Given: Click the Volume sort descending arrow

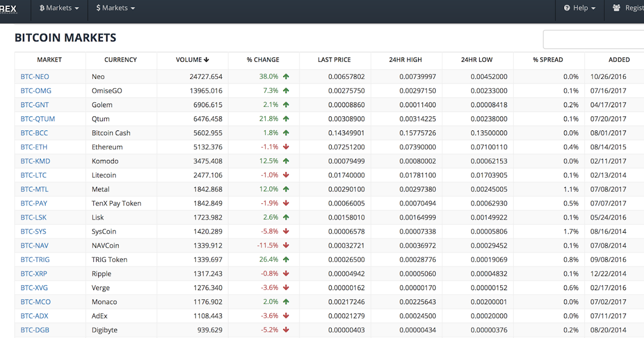Looking at the screenshot, I should click(207, 60).
